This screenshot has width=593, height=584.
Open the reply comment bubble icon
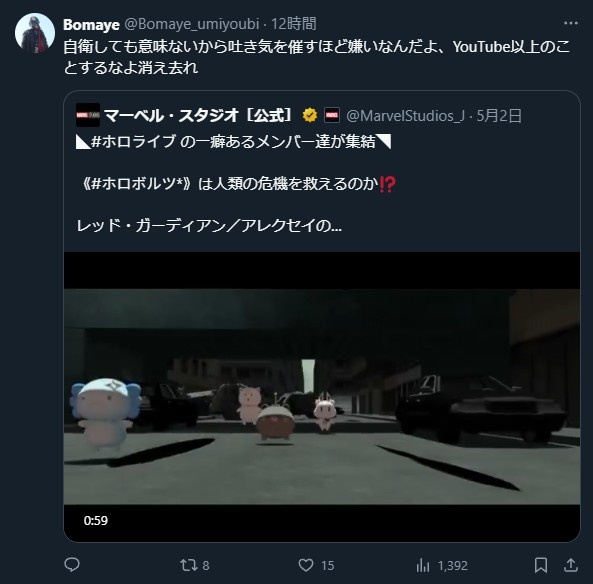(x=72, y=565)
